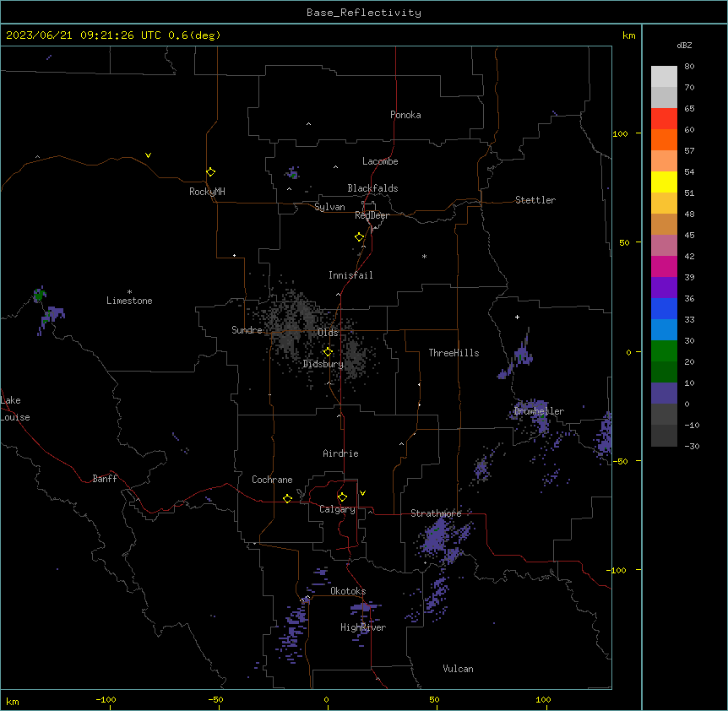Click the Base_Reflectivity title text
This screenshot has width=728, height=711.
tap(364, 13)
